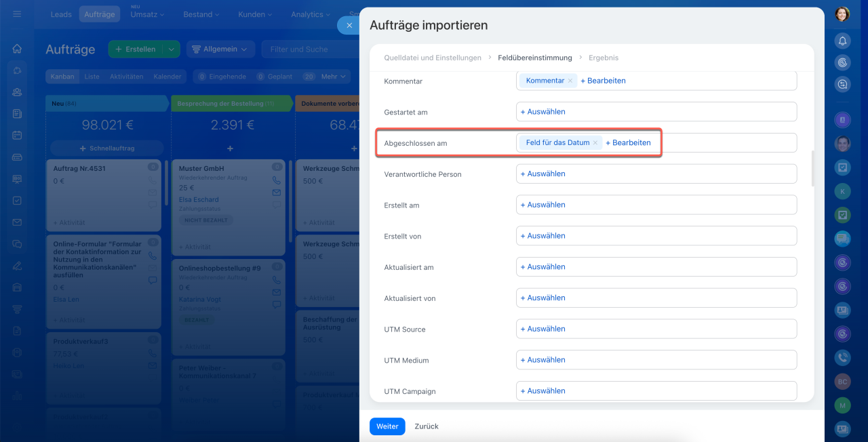The image size is (868, 442).
Task: Click Zurück to go back
Action: pos(427,426)
